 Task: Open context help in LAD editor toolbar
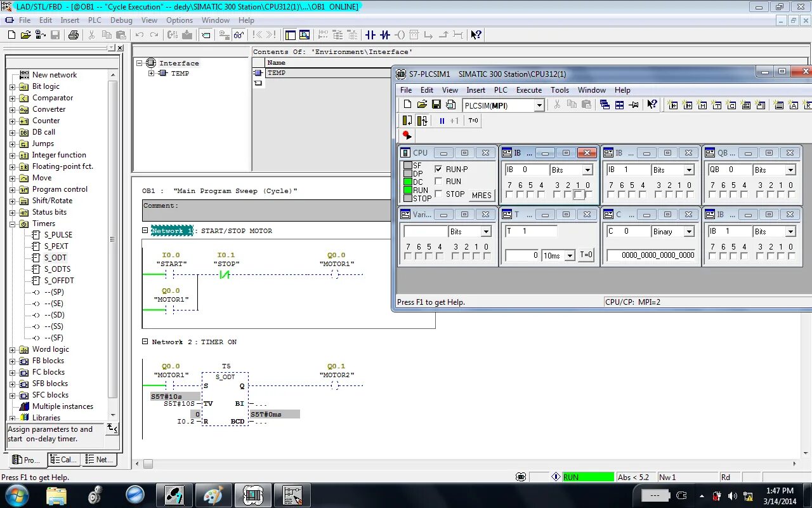[476, 35]
